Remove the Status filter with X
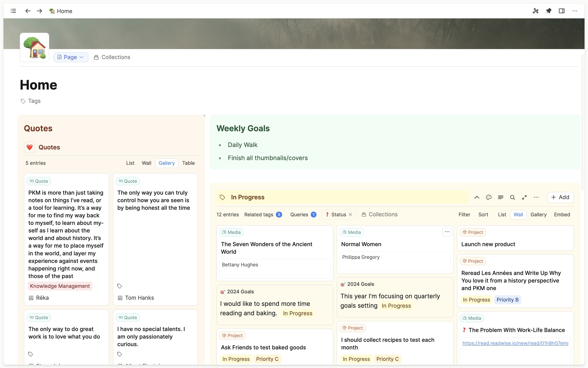The width and height of the screenshot is (588, 368). coord(350,214)
